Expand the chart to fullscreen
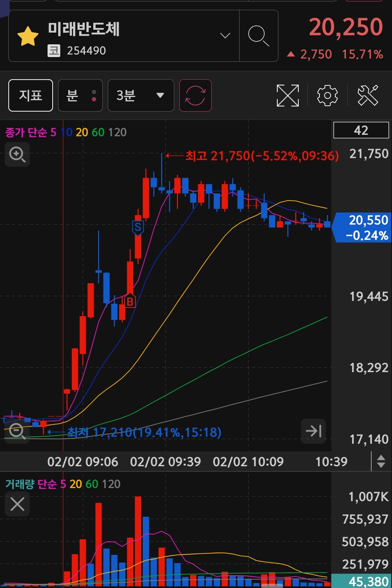Screen dimensions: 392x588 pos(287,96)
